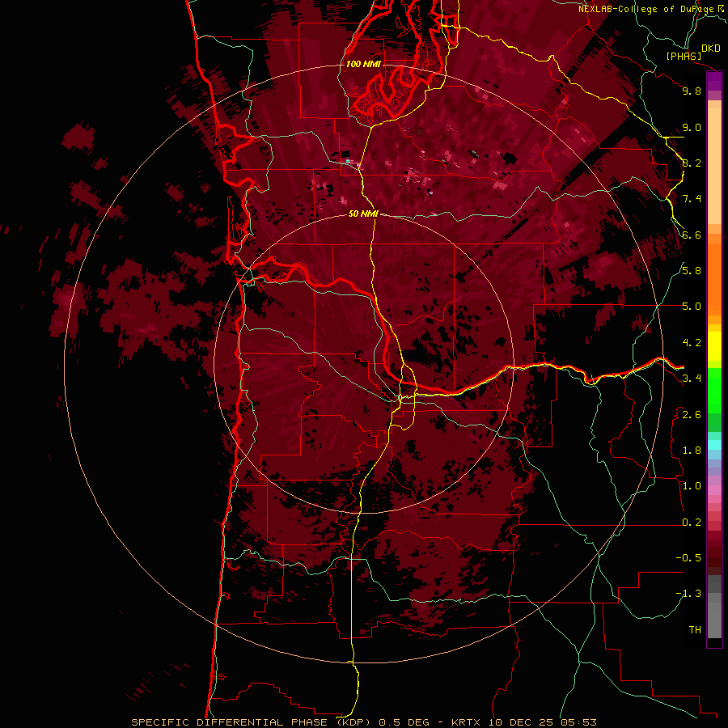
Task: Pick the bright green legend band beside 3.4
Action: [x=714, y=389]
